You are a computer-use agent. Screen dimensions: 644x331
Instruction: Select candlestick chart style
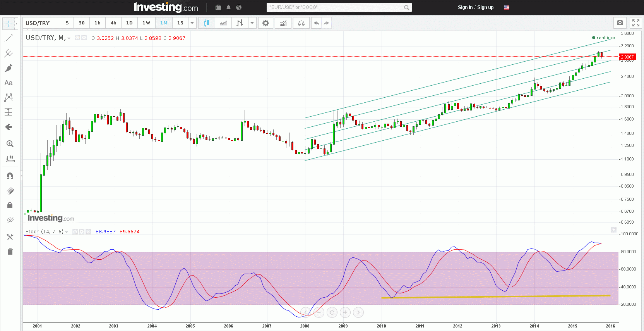207,23
